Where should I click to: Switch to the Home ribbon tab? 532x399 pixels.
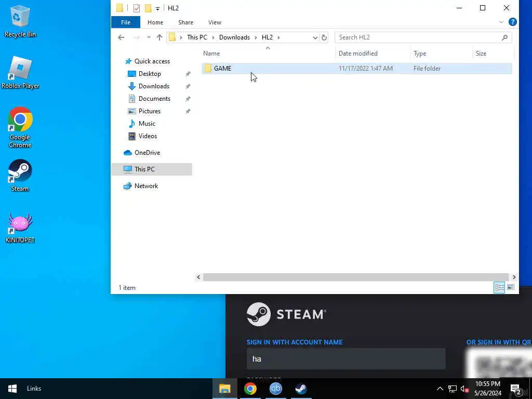point(155,22)
